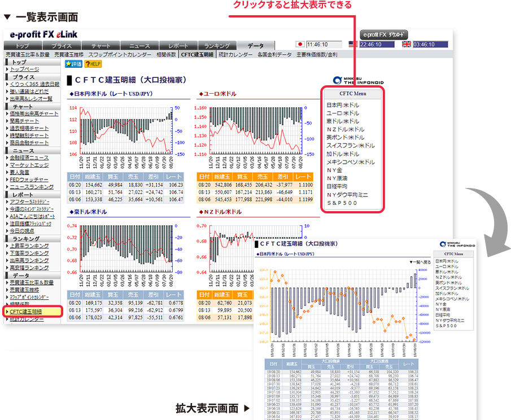This screenshot has height=420, width=511.
Task: Open the 出来高&レシオ一覧 sidebar link
Action: 31,98
